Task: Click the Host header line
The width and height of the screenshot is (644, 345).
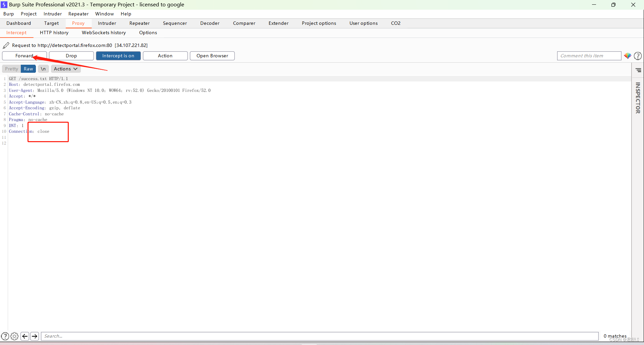Action: pyautogui.click(x=44, y=84)
